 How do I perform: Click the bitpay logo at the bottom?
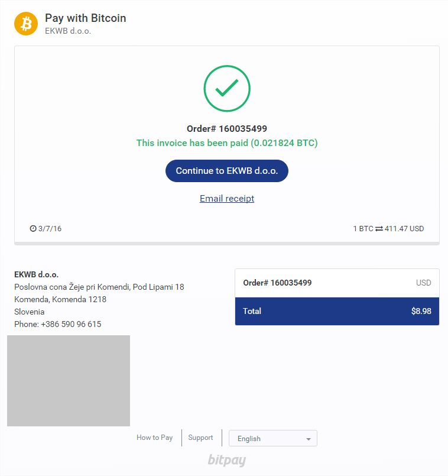tap(227, 460)
